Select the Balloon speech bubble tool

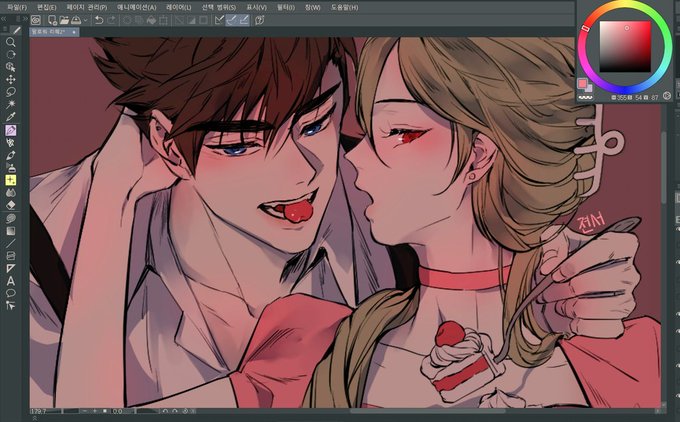(11, 294)
